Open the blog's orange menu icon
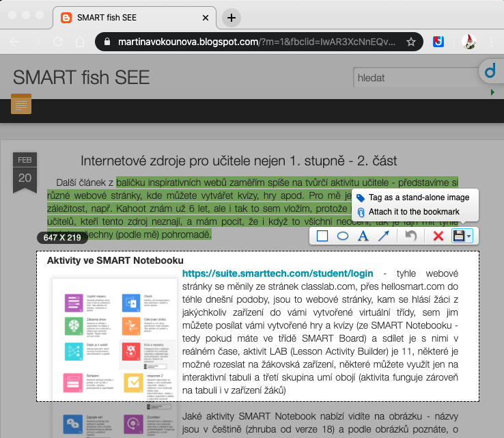 click(21, 104)
